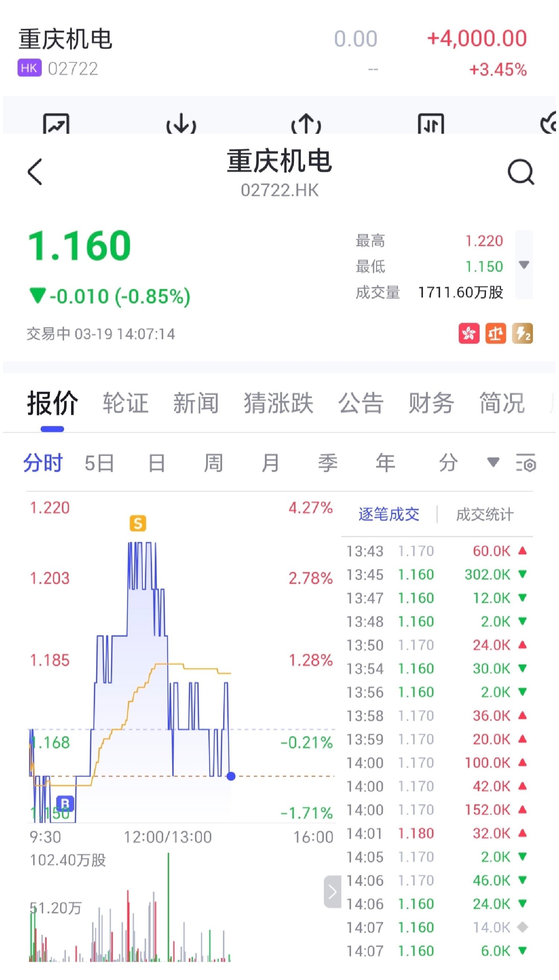
Task: Tap the 14:05 trade row with 2.0K
Action: [436, 856]
